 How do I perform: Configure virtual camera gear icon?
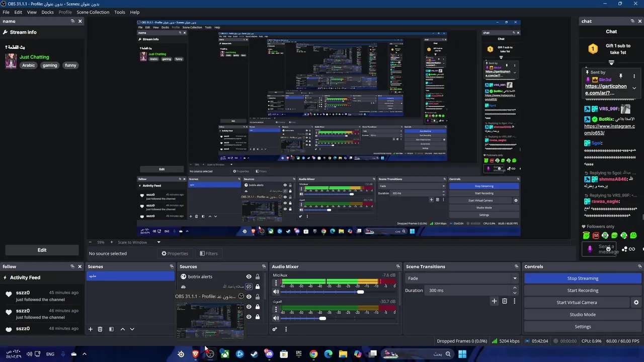click(636, 303)
